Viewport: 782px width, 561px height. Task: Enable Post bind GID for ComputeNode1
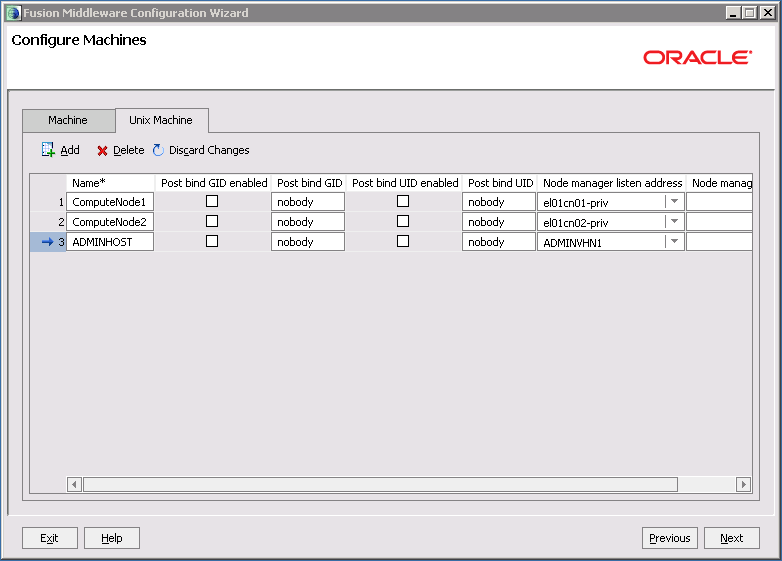(212, 201)
